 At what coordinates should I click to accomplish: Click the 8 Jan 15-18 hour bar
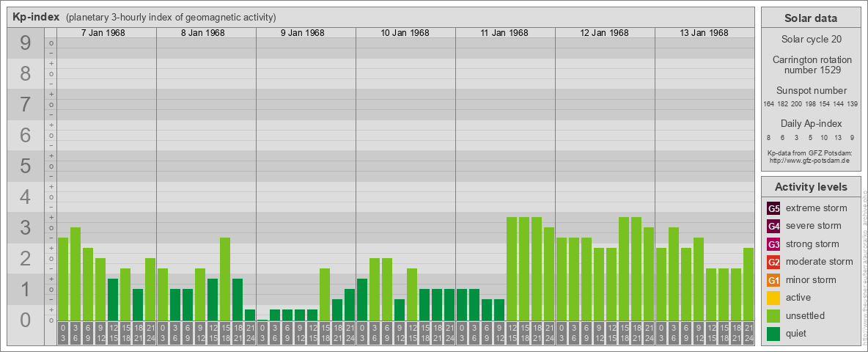click(225, 279)
